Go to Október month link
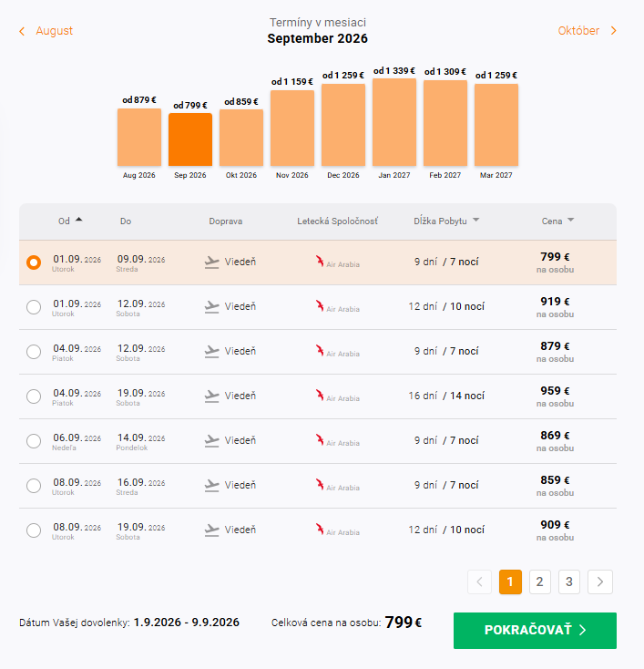The width and height of the screenshot is (644, 669). (x=578, y=31)
